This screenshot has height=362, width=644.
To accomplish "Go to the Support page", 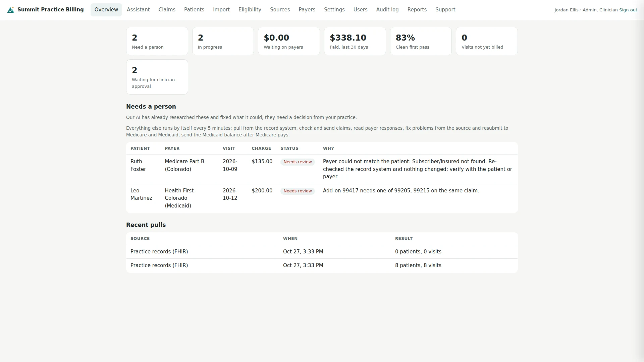I will 445,10.
